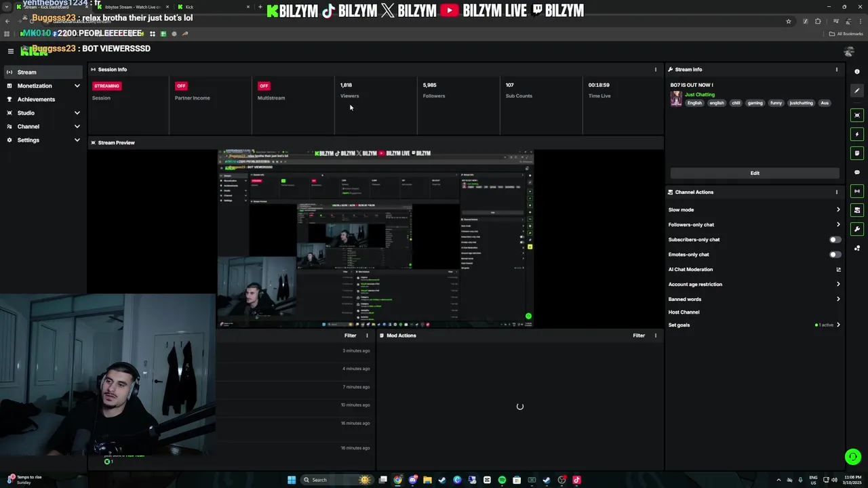Expand Account age restriction arrow
The image size is (868, 488).
[838, 284]
